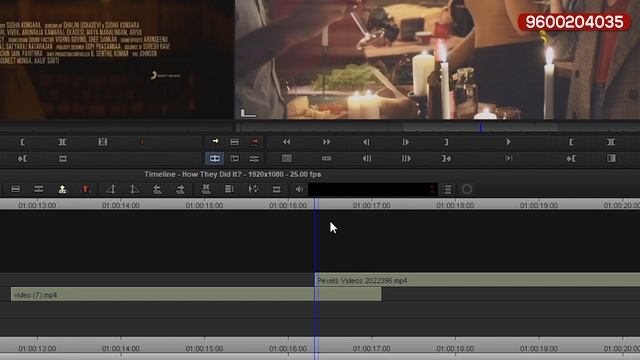
Task: Toggle the highlighted blue split-frame mode button
Action: pos(215,158)
